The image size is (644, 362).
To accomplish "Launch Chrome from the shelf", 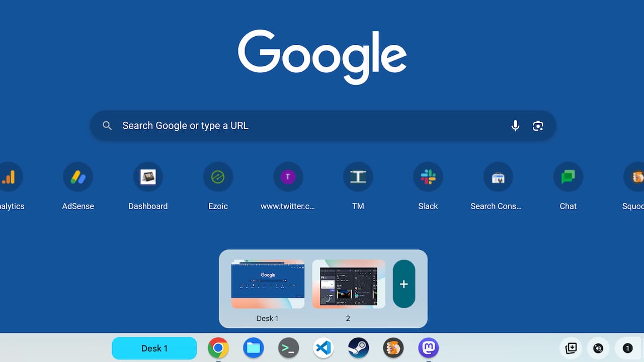I will [218, 348].
